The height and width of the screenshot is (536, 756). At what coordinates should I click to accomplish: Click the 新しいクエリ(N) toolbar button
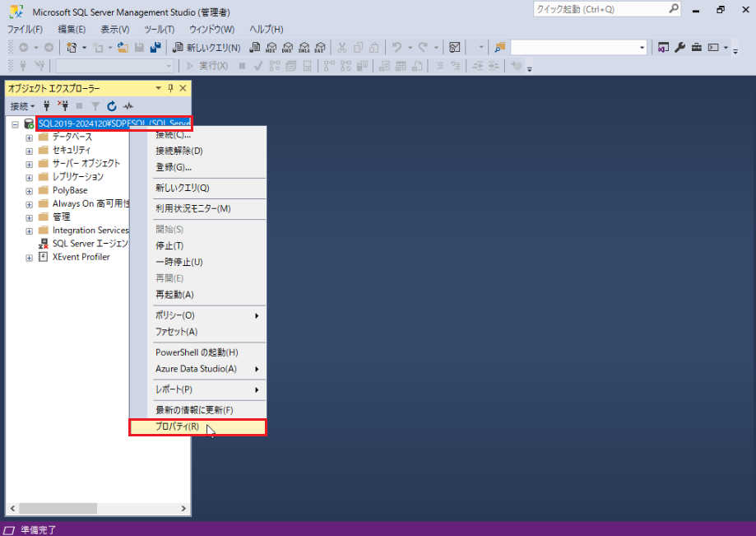click(x=206, y=47)
